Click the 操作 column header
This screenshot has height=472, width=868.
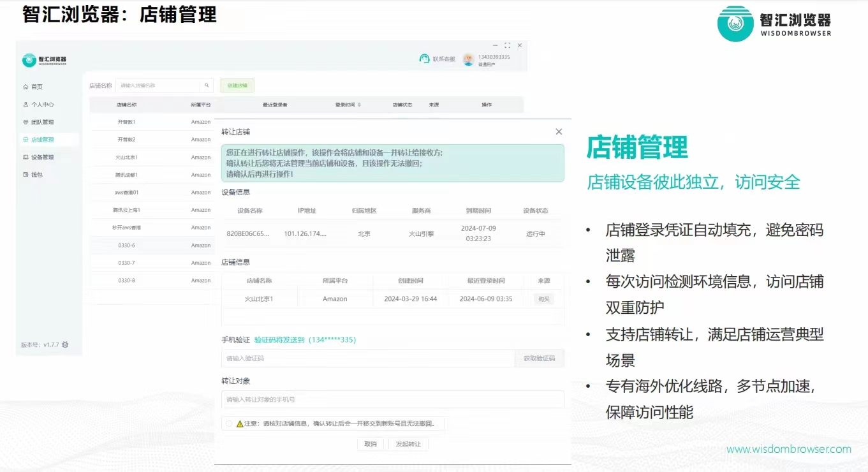(487, 105)
